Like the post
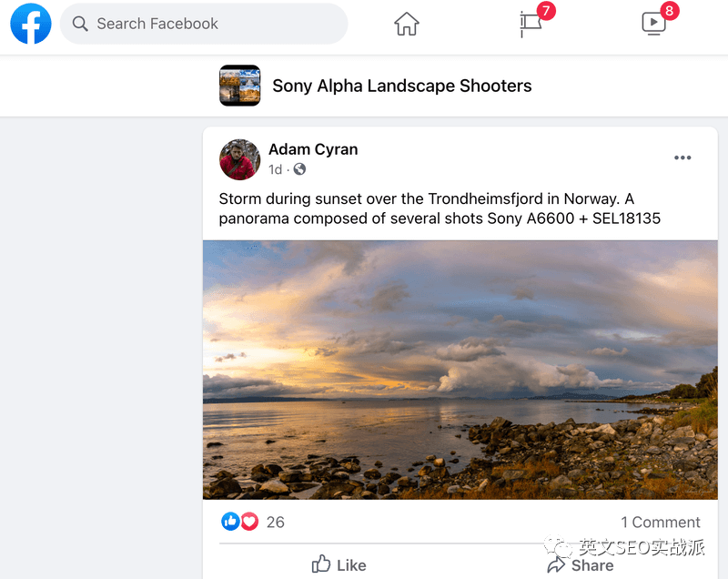 pos(339,565)
